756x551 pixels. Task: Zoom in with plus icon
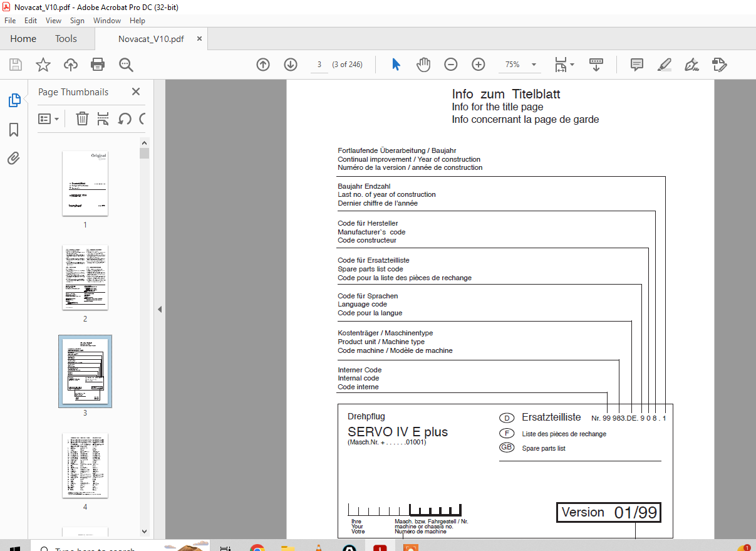479,64
